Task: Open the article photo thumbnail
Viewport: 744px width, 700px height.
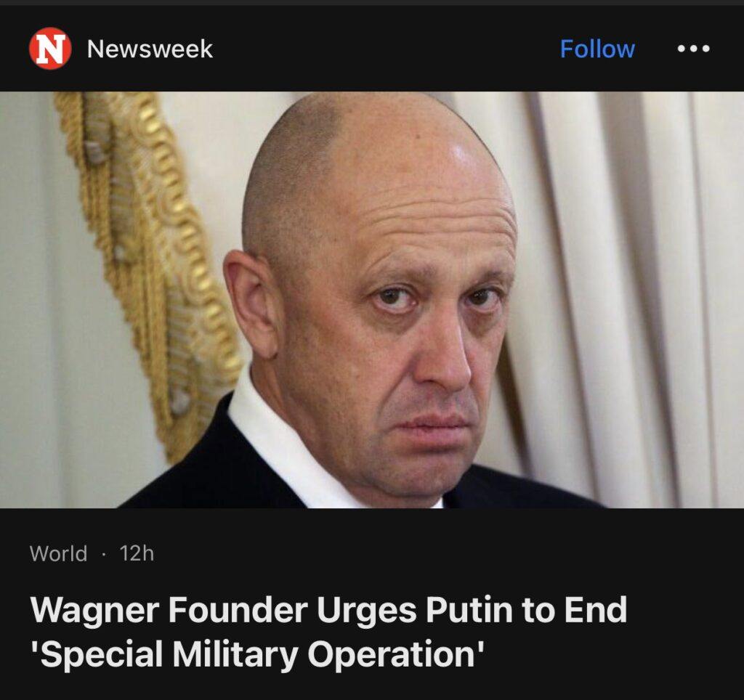Action: point(372,300)
